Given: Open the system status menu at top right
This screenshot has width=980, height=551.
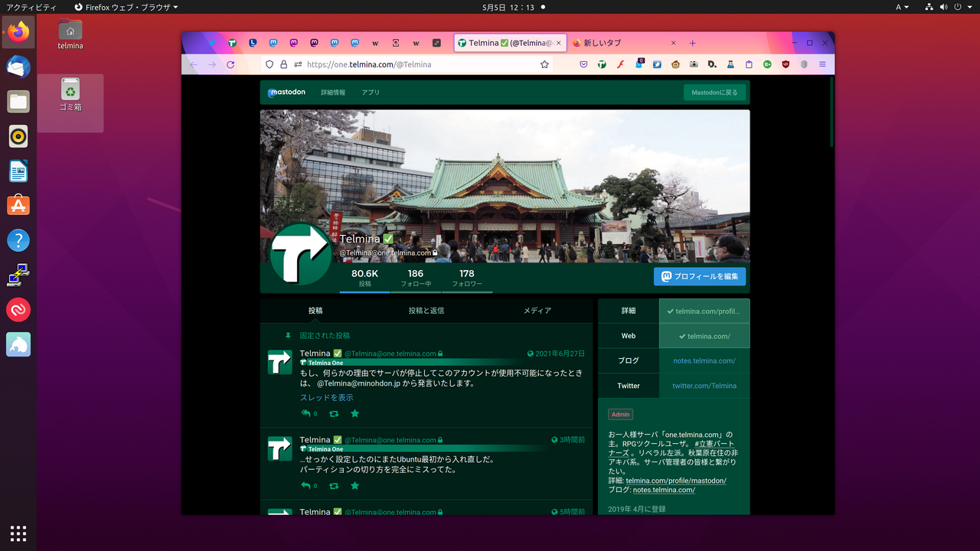Looking at the screenshot, I should click(x=952, y=7).
